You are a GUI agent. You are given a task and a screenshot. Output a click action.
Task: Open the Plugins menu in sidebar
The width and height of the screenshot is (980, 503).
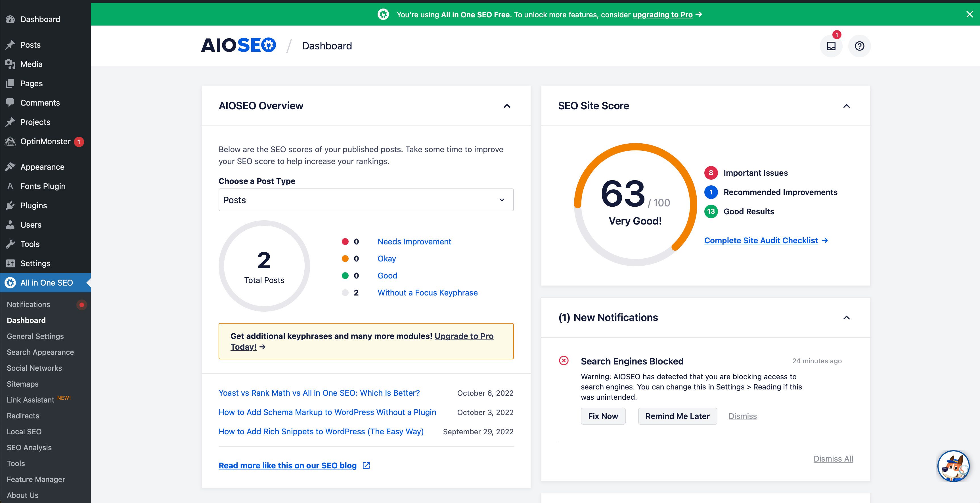tap(33, 205)
